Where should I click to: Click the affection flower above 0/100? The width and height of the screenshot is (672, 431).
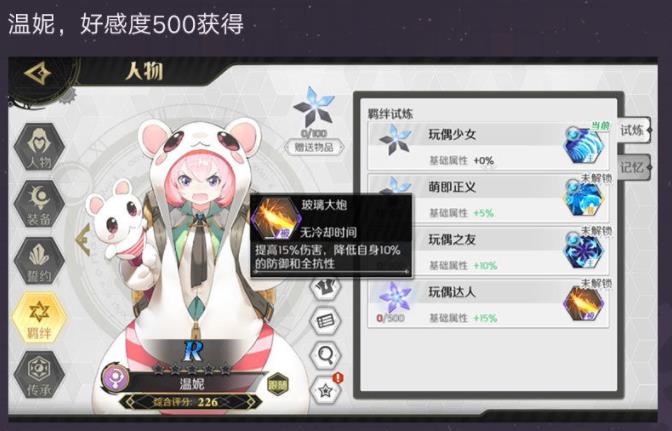314,107
